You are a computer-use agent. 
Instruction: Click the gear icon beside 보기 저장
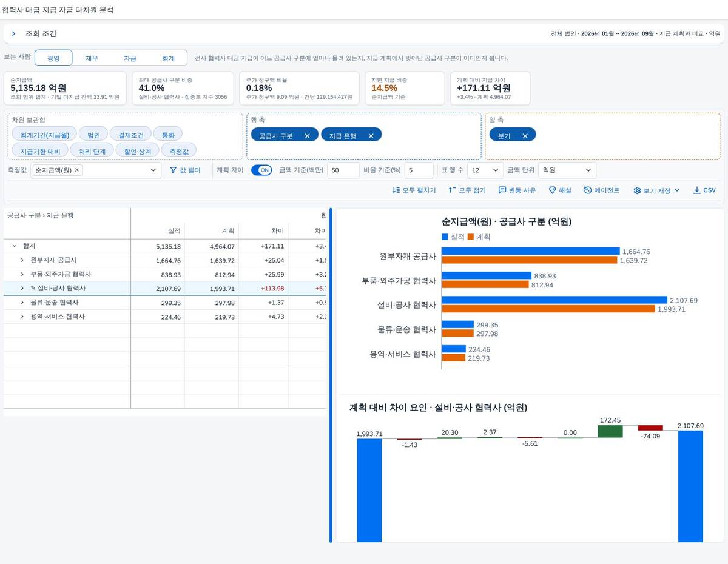tap(637, 190)
